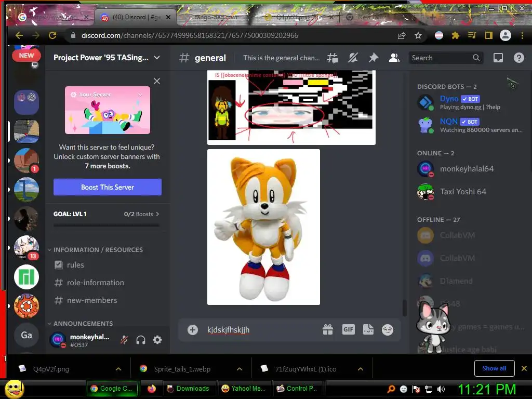Bookmark page with the star icon
Image resolution: width=532 pixels, height=399 pixels.
click(x=418, y=35)
